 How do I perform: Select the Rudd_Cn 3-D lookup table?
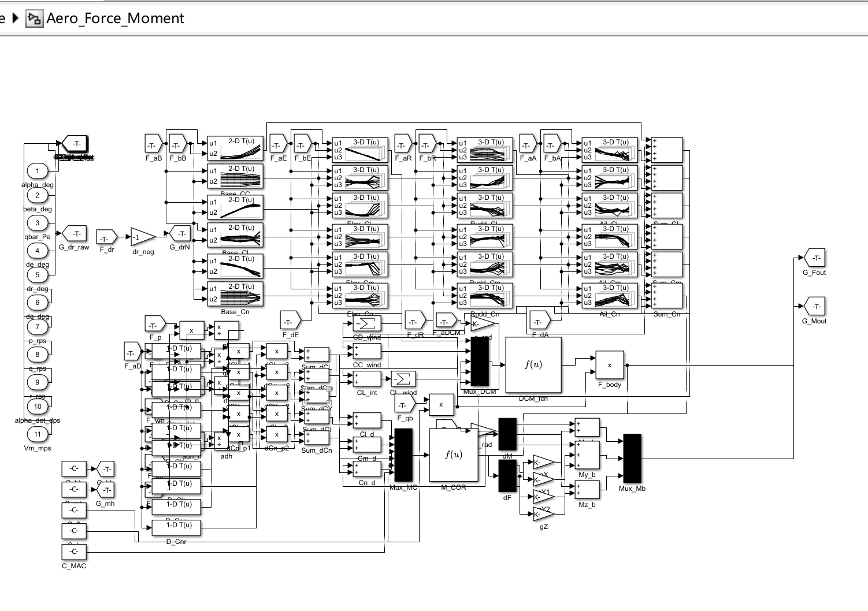point(485,295)
